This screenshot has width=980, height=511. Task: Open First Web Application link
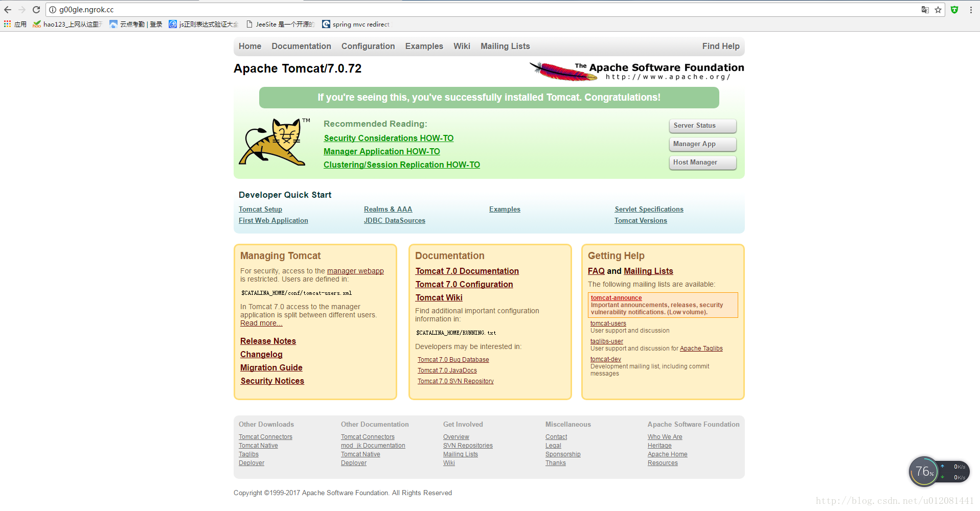point(274,220)
